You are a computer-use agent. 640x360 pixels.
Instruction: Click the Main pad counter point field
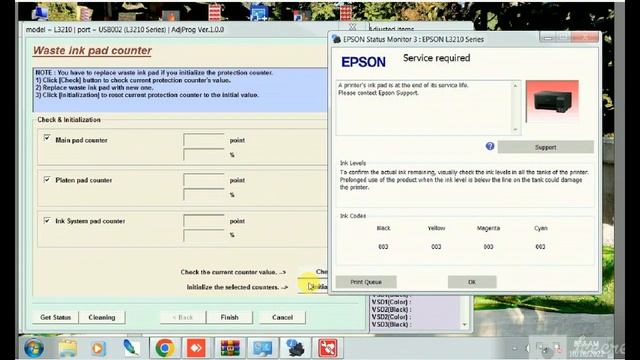[204, 140]
